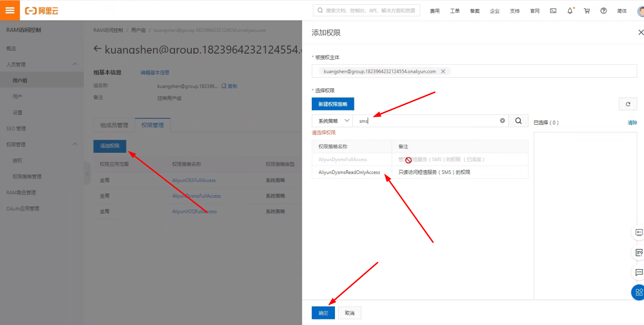Image resolution: width=644 pixels, height=325 pixels.
Task: Open 企业 in the top bar
Action: [495, 11]
